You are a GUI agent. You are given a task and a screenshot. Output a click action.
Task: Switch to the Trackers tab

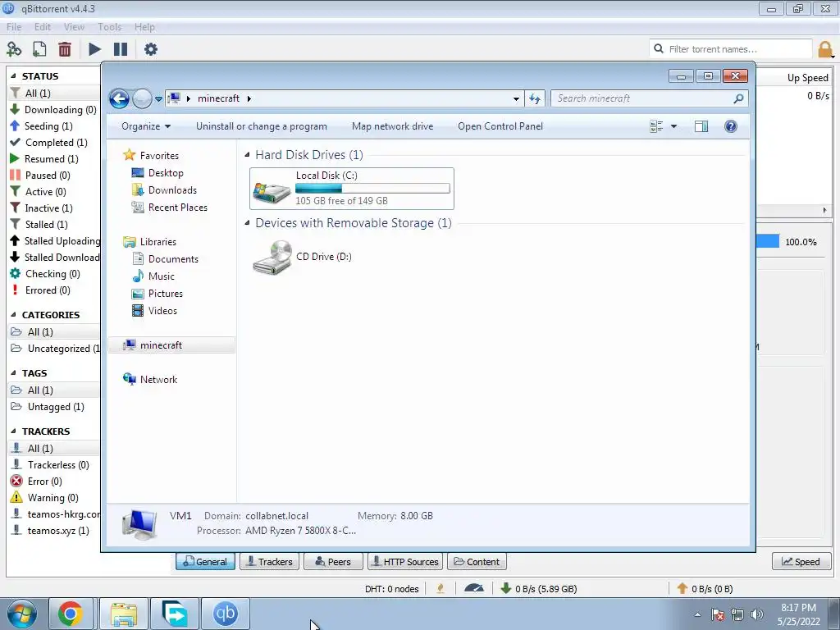[269, 561]
